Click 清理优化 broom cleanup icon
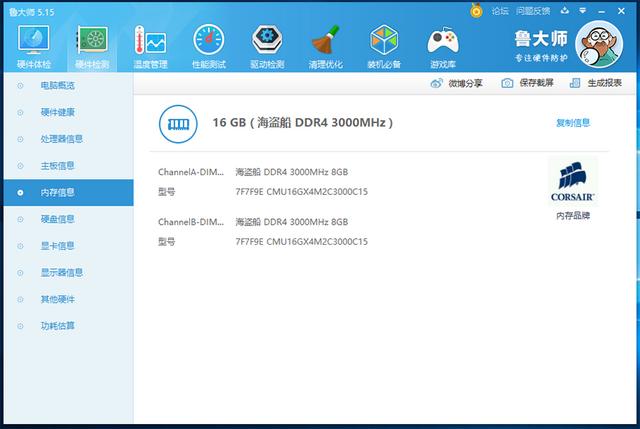The height and width of the screenshot is (429, 640). coord(325,45)
